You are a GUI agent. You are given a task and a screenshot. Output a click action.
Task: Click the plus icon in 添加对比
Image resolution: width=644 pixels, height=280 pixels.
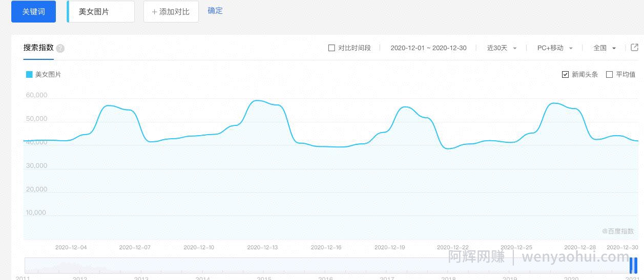click(x=154, y=12)
